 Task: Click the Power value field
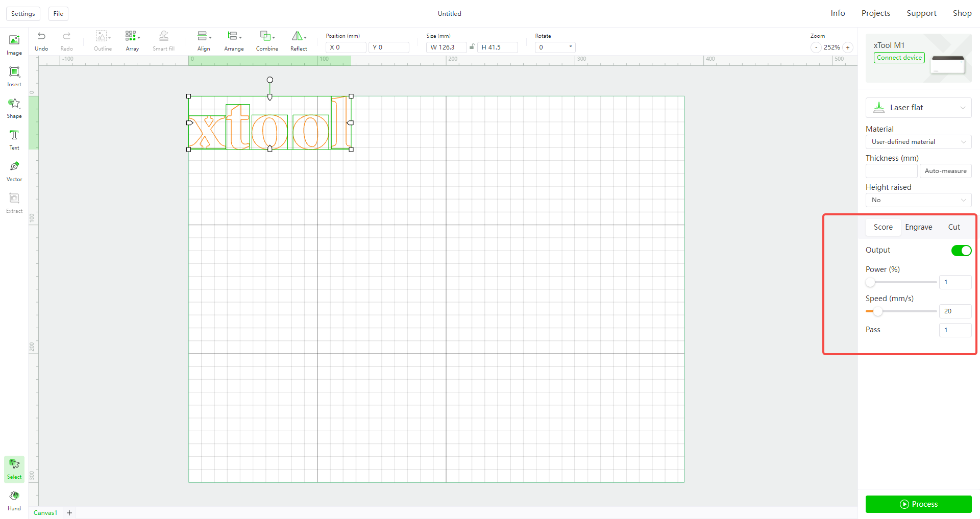click(955, 282)
